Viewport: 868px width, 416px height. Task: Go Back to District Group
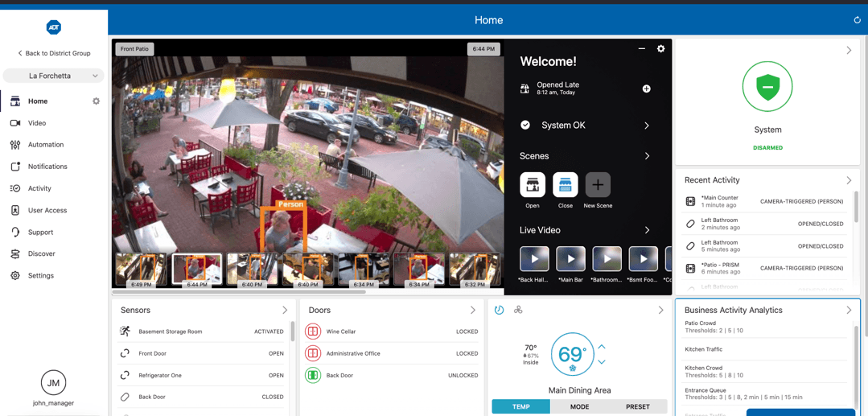[54, 53]
